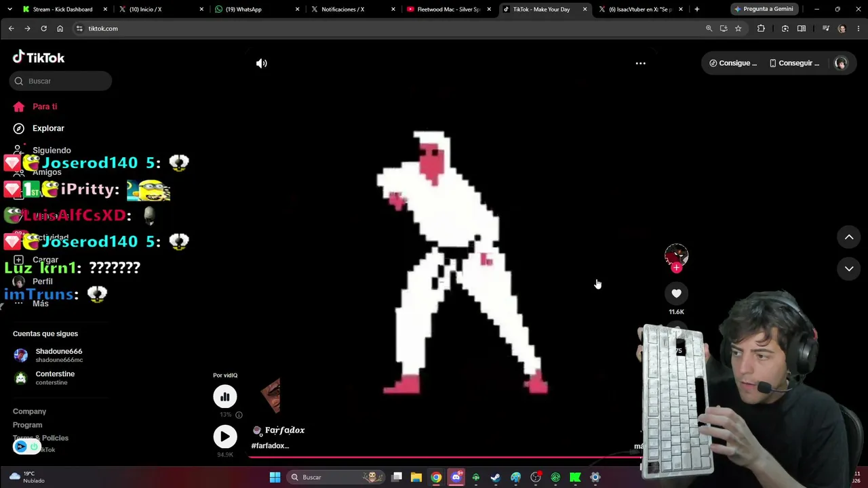Go to the previous video with up chevron
The width and height of the screenshot is (868, 488).
[x=849, y=237]
